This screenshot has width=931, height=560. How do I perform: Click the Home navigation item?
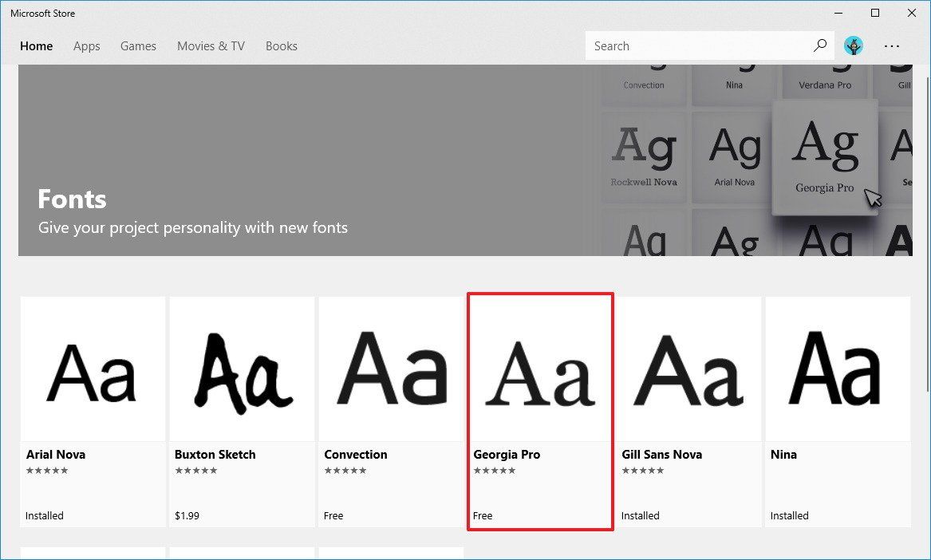(36, 45)
